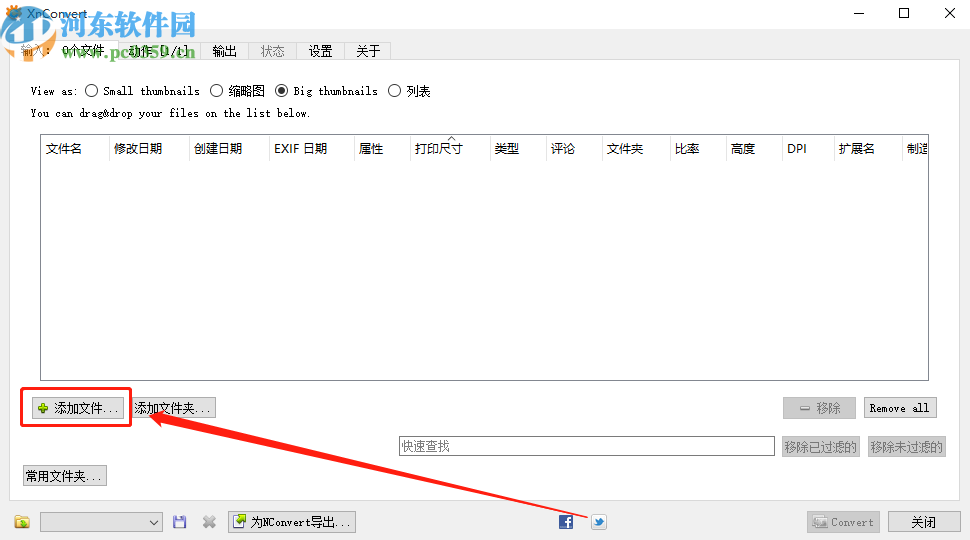Sort by DPI column header
Image resolution: width=970 pixels, height=540 pixels.
click(807, 148)
